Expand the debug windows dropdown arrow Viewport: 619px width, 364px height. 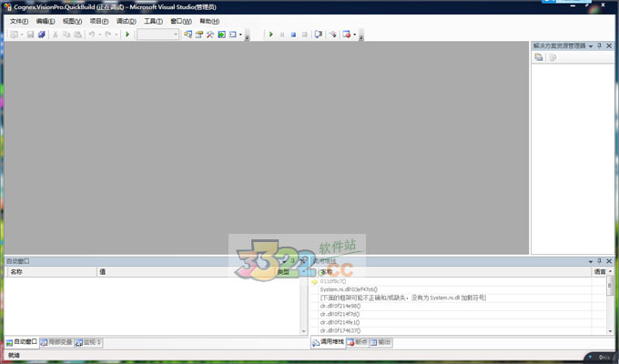(354, 35)
